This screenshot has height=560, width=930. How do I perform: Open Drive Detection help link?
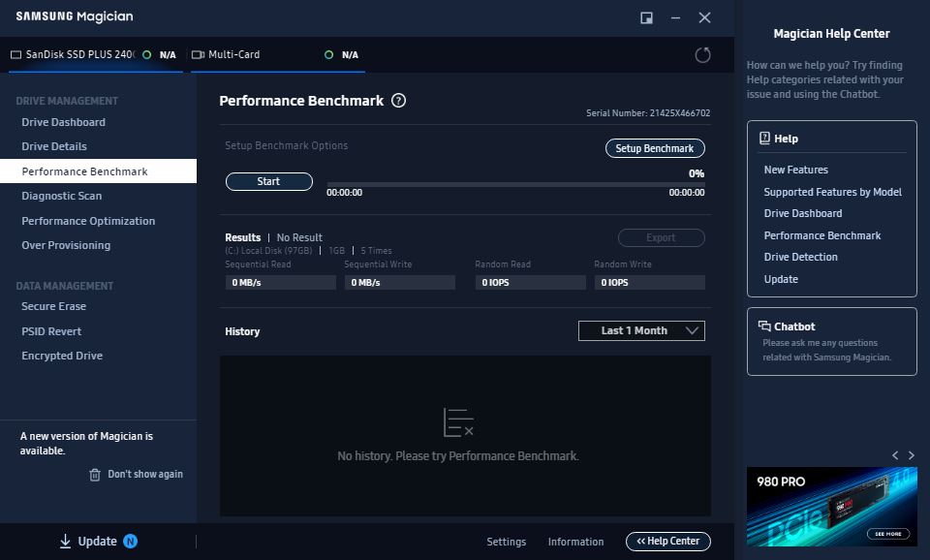(x=800, y=257)
